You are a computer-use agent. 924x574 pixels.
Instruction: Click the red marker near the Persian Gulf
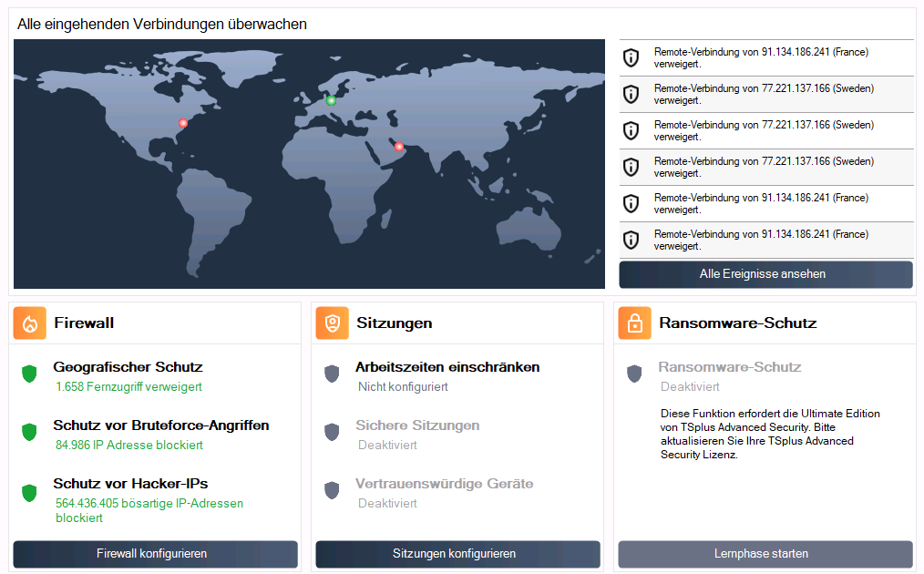pos(399,147)
